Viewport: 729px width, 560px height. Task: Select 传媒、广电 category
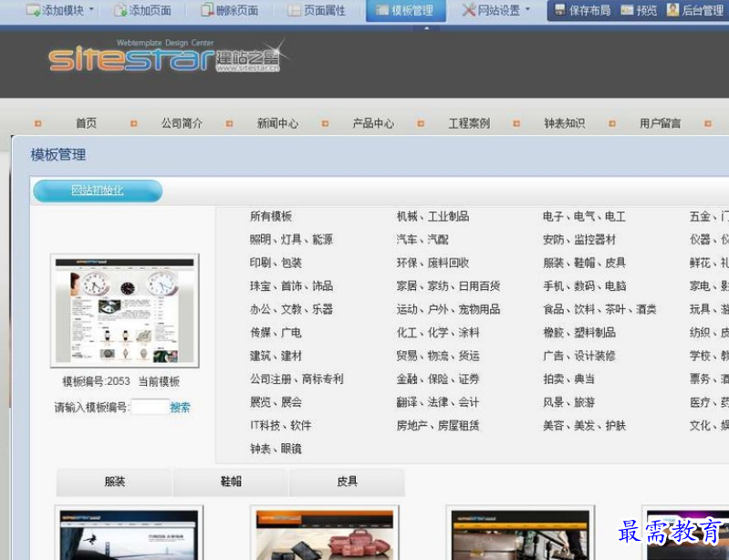[x=276, y=332]
